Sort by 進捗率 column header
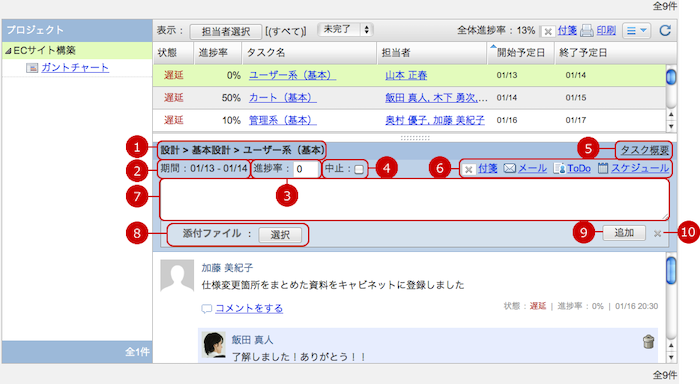The image size is (700, 384). pos(217,53)
